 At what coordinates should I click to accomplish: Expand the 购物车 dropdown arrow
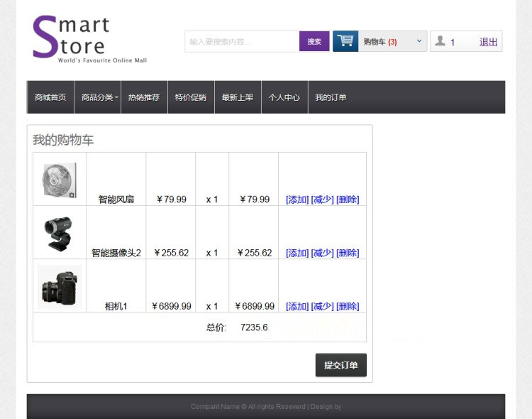(419, 41)
